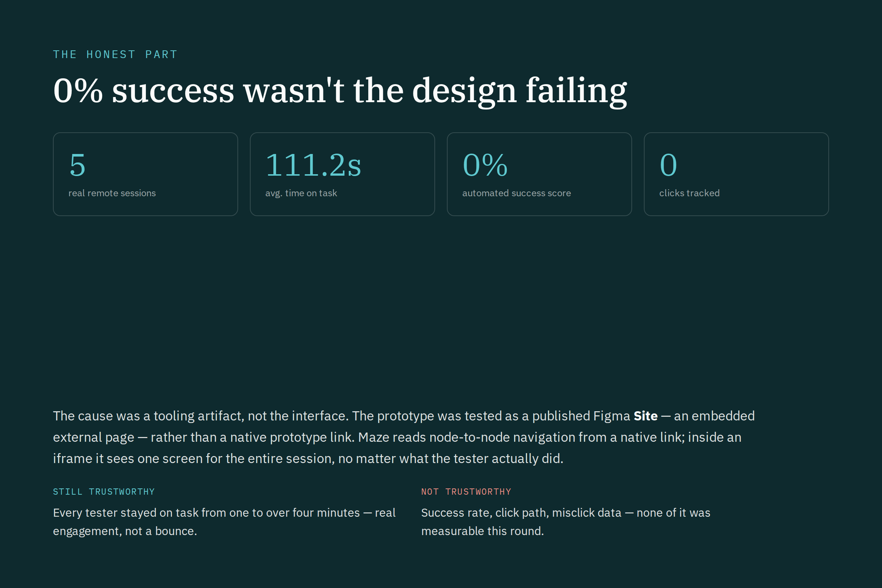Click the paragraph starting 'The cause was a tooling artifact'
The height and width of the screenshot is (588, 882).
(404, 437)
